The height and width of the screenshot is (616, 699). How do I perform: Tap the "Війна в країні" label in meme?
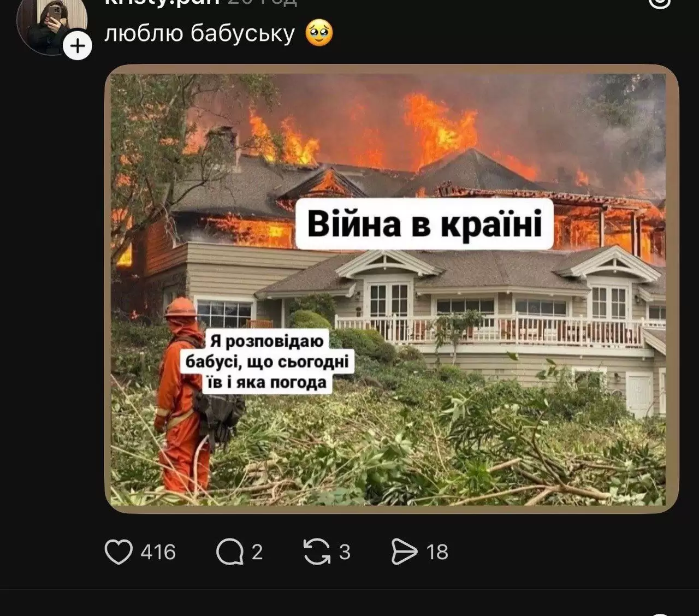point(424,224)
